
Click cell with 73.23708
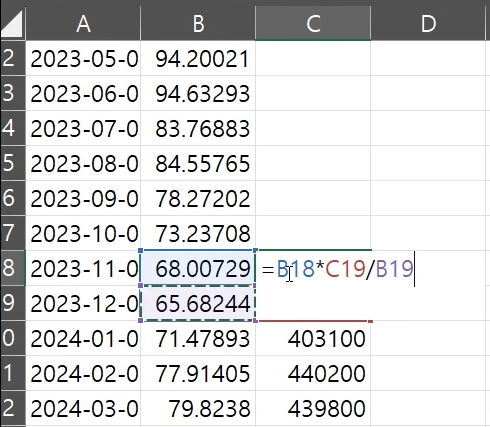(198, 233)
